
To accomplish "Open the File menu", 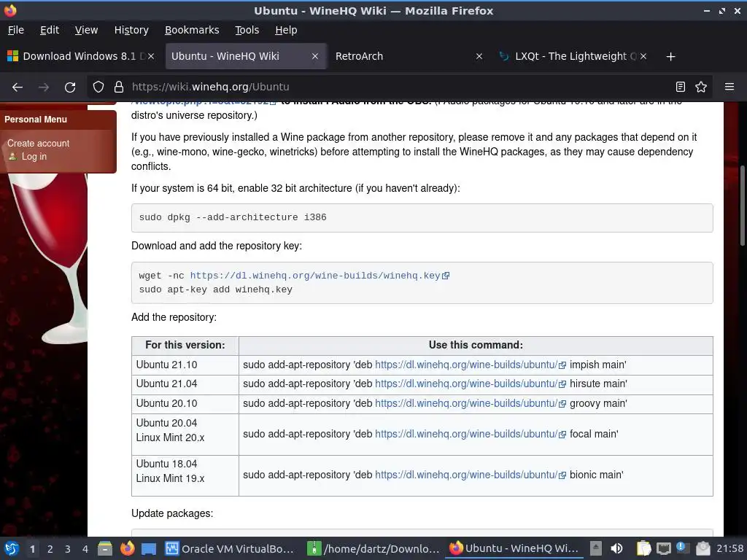I will click(x=16, y=30).
